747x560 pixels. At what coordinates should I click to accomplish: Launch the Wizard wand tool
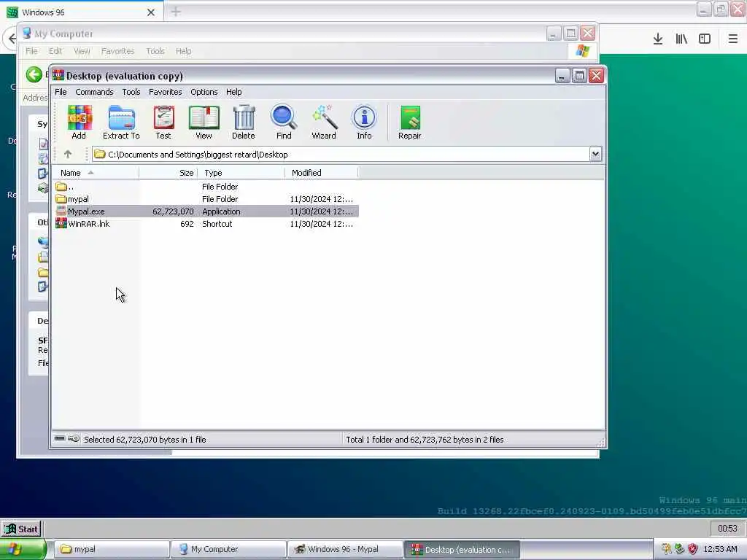[324, 122]
